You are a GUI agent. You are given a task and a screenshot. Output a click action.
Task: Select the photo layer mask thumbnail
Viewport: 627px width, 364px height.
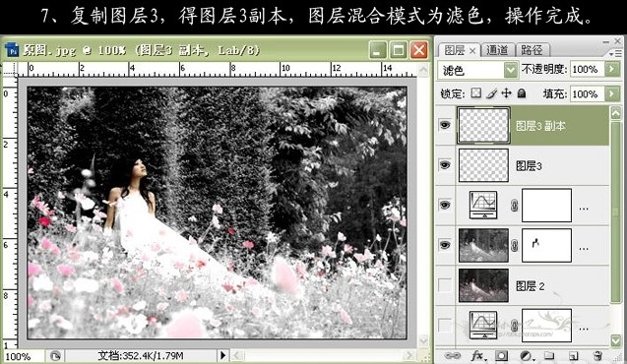(x=546, y=245)
